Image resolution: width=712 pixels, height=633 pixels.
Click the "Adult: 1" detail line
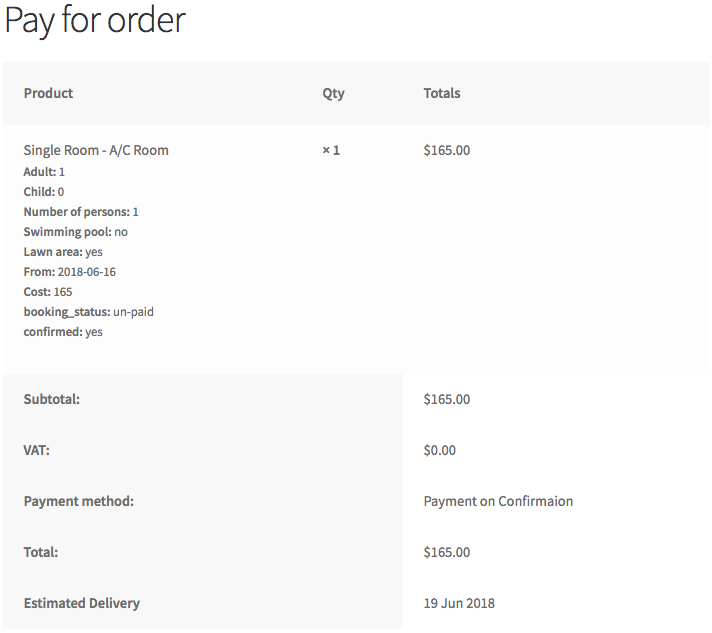pyautogui.click(x=44, y=172)
